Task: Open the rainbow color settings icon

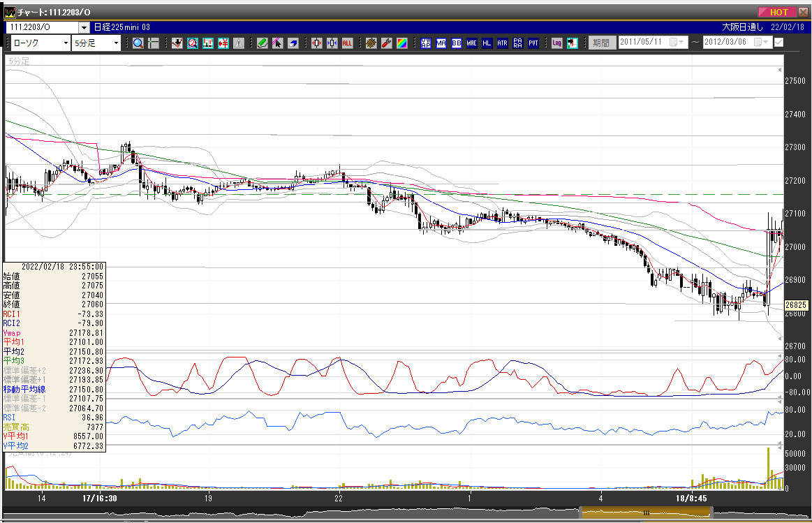Action: 401,43
